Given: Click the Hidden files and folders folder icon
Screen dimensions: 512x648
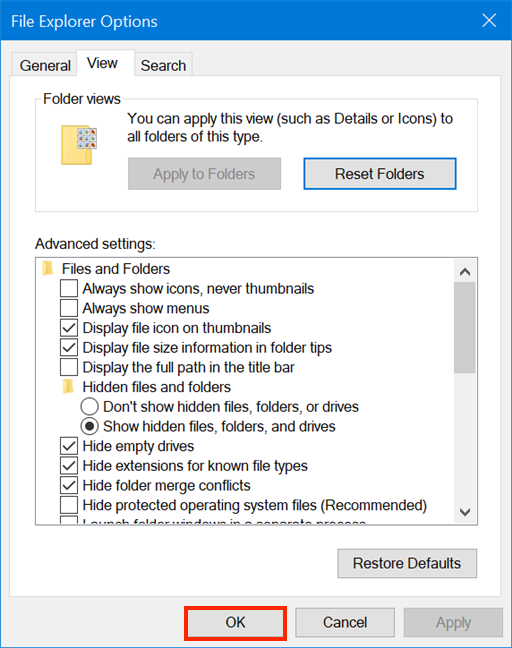Looking at the screenshot, I should coord(69,387).
